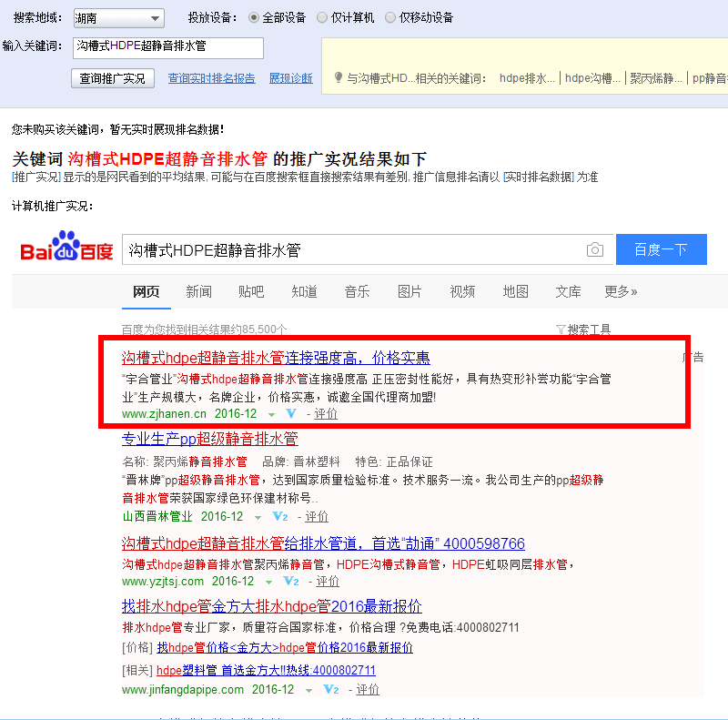Click 评价 link for www.jinfangdapipe.com
Screen dimensions: 728x720
click(368, 689)
